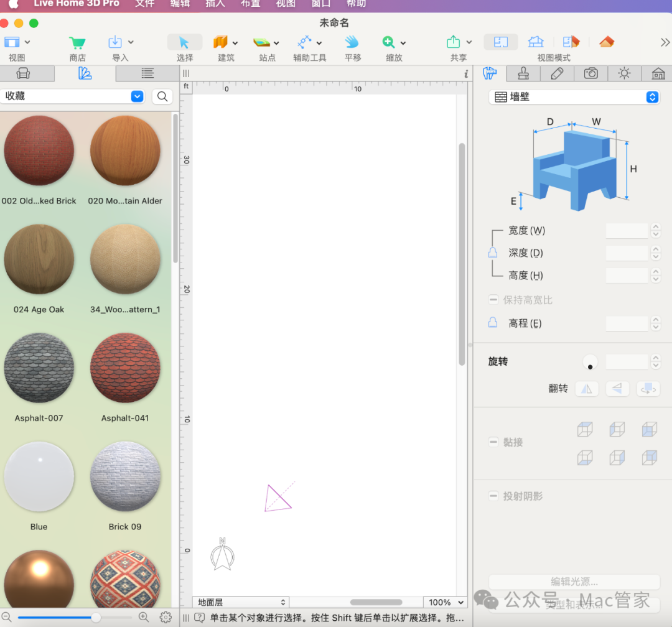Screen dimensions: 672x627
Task: Click the info i icon above canvas
Action: pos(466,74)
